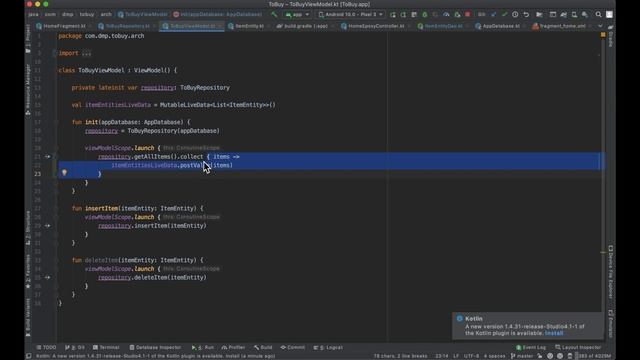This screenshot has width=640, height=360.
Task: Open the Build tool window
Action: click(x=263, y=347)
